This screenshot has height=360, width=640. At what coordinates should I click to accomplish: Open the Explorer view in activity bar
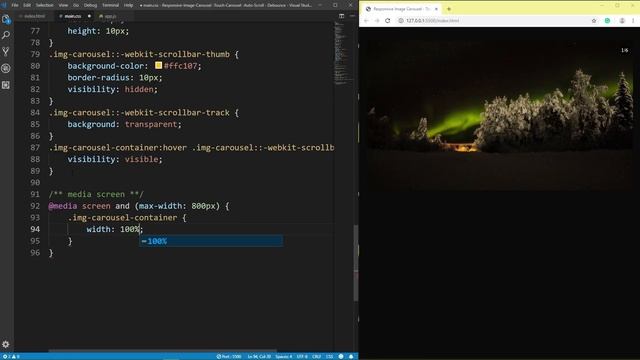pyautogui.click(x=6, y=19)
